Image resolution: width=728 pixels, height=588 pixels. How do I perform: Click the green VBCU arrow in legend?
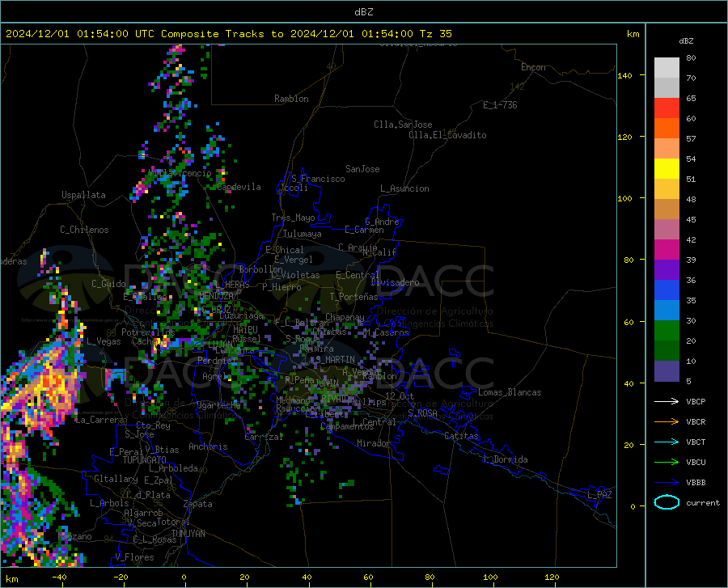tap(667, 463)
